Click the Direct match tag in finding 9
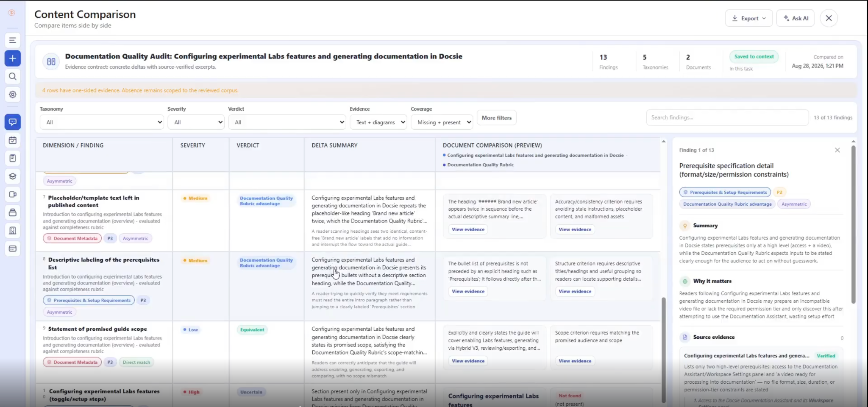This screenshot has height=407, width=868. coord(136,362)
